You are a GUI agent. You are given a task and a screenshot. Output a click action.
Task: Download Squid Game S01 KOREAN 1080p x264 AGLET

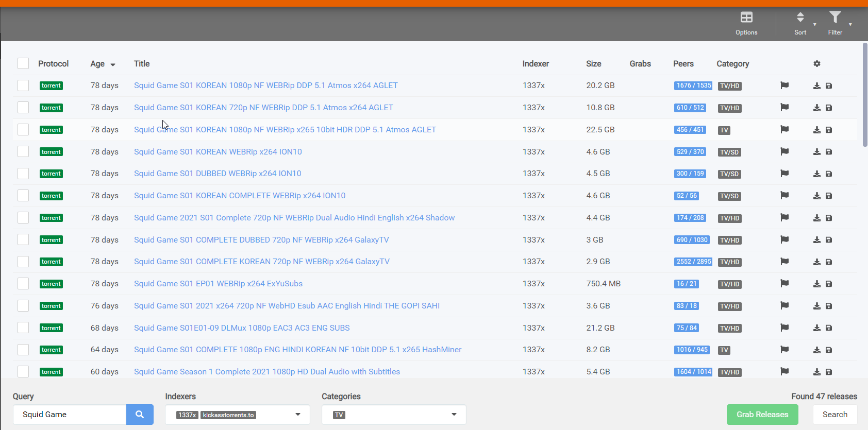[817, 86]
